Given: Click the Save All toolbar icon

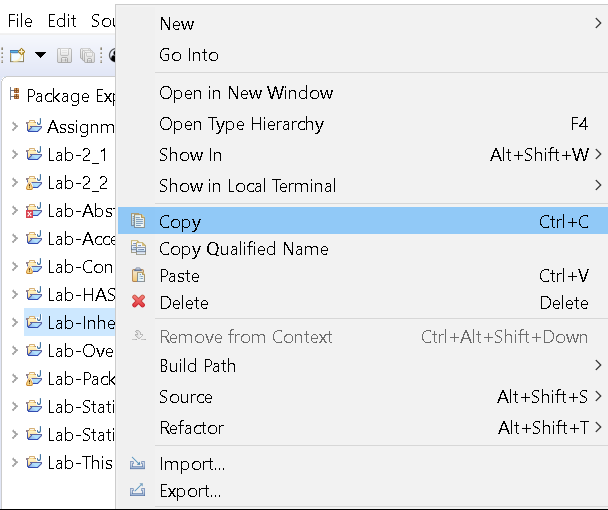Looking at the screenshot, I should click(88, 55).
